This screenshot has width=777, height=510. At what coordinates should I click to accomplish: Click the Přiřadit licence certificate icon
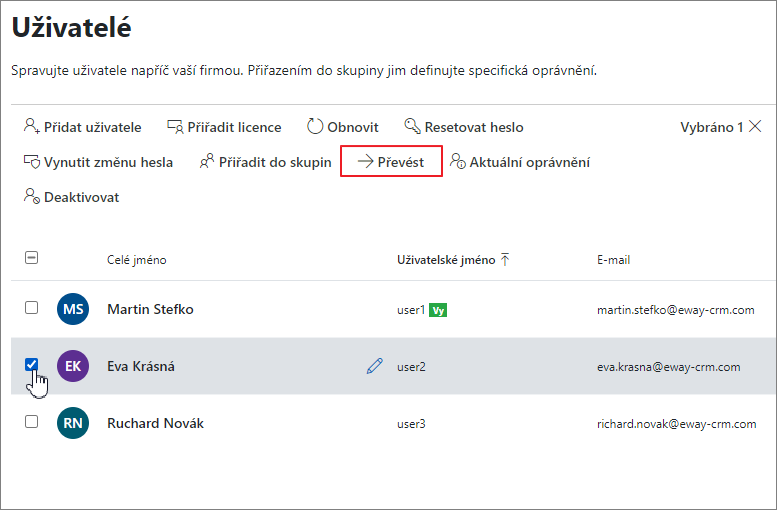click(x=175, y=127)
